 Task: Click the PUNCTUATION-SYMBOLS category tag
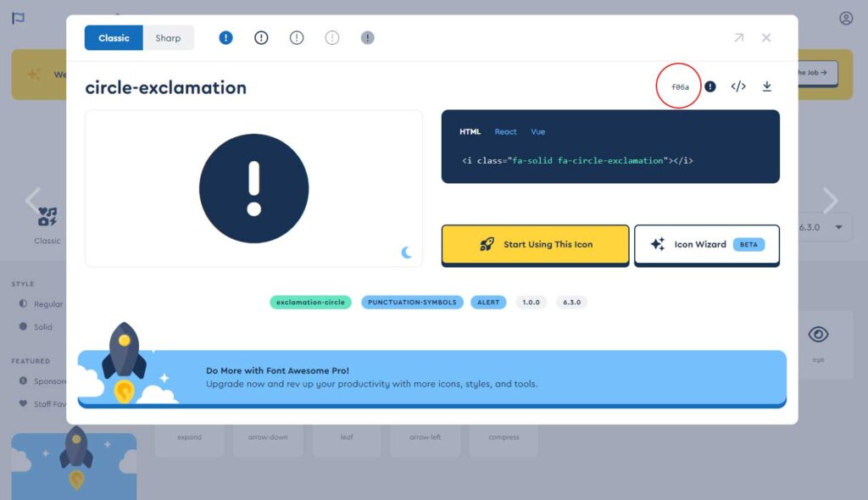coord(412,303)
